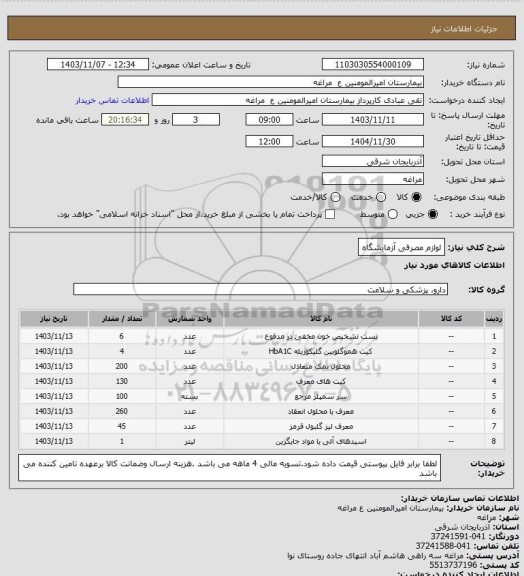Select the جزیی purchase type radio
Image resolution: width=524 pixels, height=576 pixels.
(x=433, y=214)
